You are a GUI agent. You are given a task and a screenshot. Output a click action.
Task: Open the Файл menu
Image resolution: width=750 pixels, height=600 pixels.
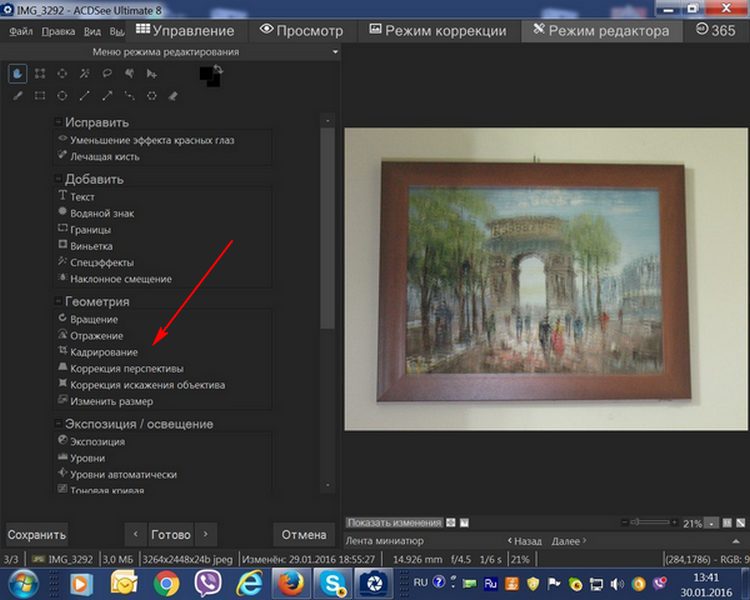point(21,32)
